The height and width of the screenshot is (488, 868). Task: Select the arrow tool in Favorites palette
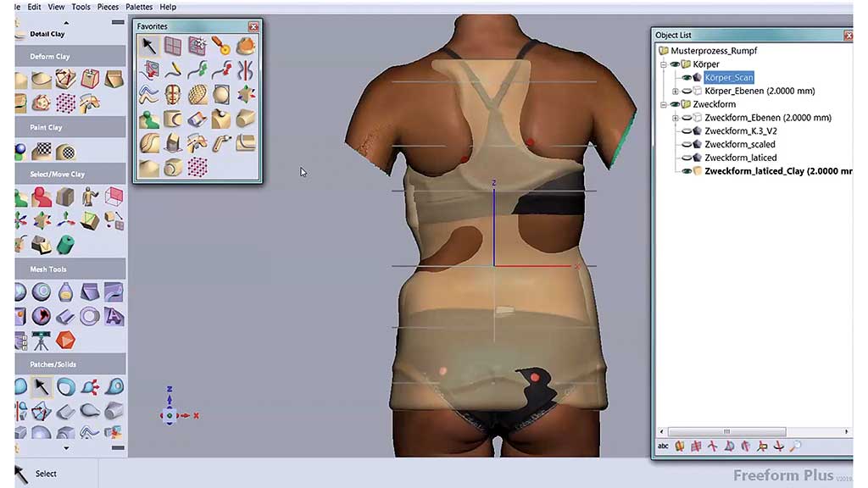pyautogui.click(x=148, y=46)
